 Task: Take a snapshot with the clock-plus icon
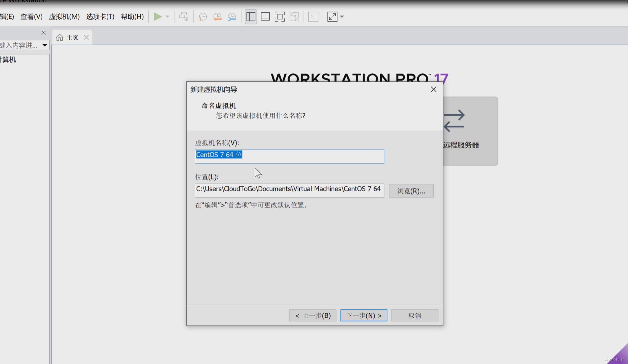[x=203, y=17]
